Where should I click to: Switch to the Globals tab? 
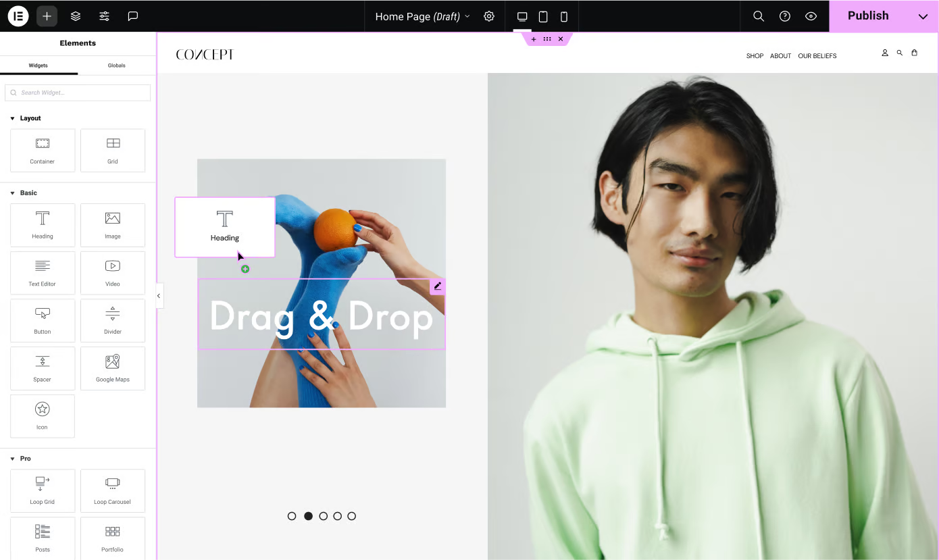point(116,65)
